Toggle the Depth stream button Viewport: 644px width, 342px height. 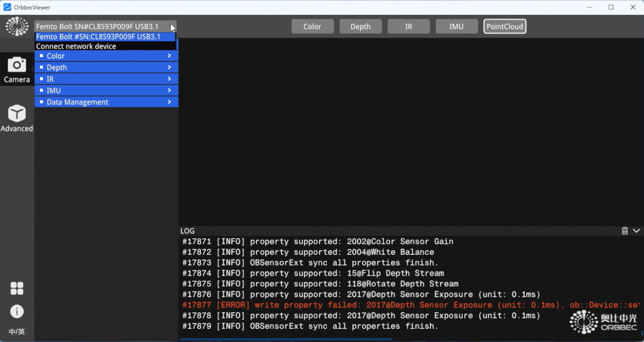[x=360, y=26]
